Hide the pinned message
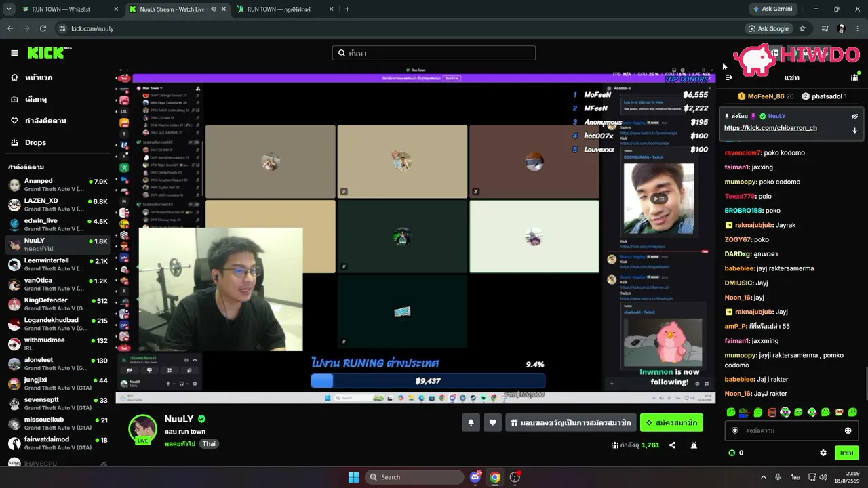Viewport: 868px width, 488px height. click(x=854, y=116)
